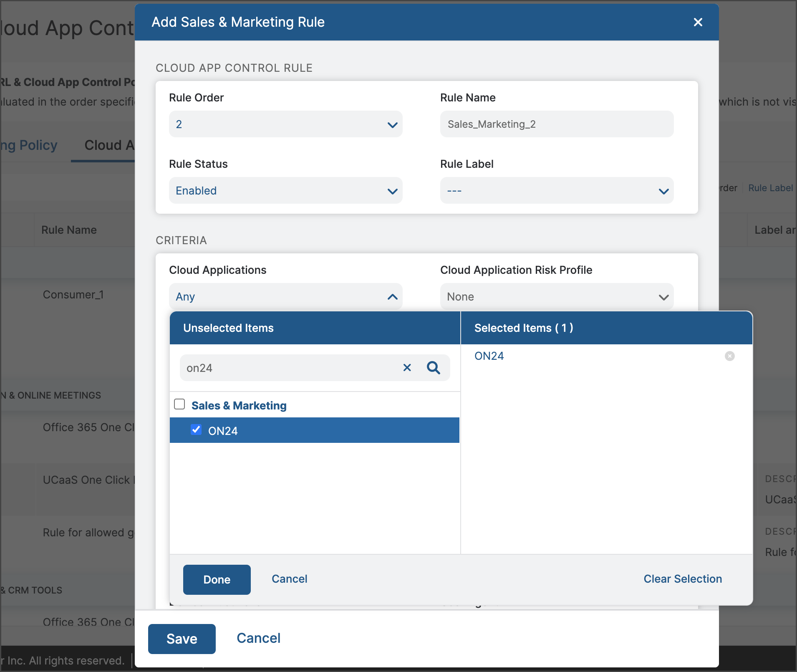
Task: Select the Policy tab on the left
Action: click(x=29, y=145)
